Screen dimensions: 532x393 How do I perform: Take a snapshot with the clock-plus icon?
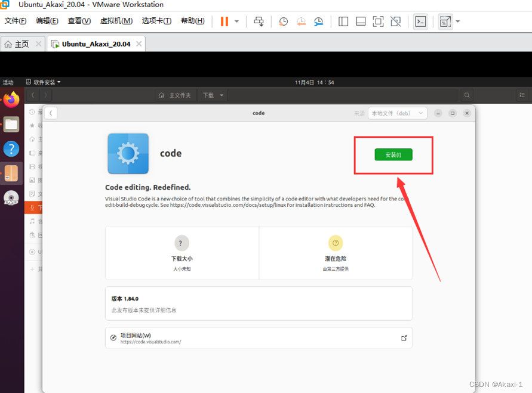tap(283, 21)
